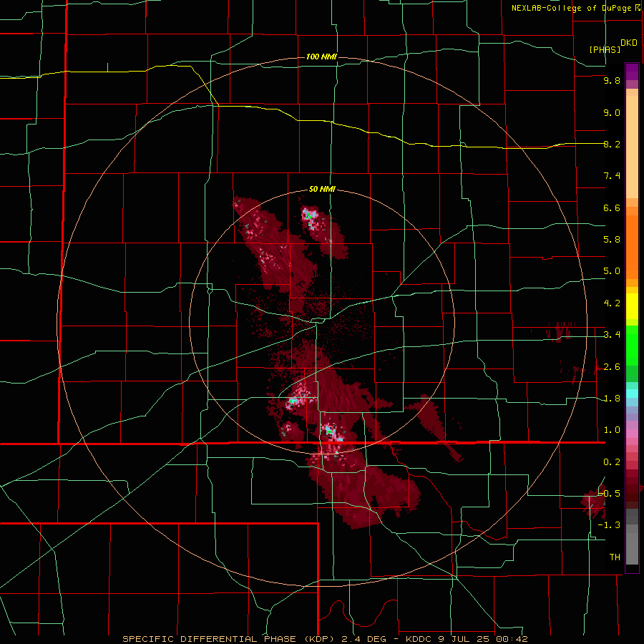Pick the purple segment atop the color bar
The image size is (644, 644).
click(632, 72)
